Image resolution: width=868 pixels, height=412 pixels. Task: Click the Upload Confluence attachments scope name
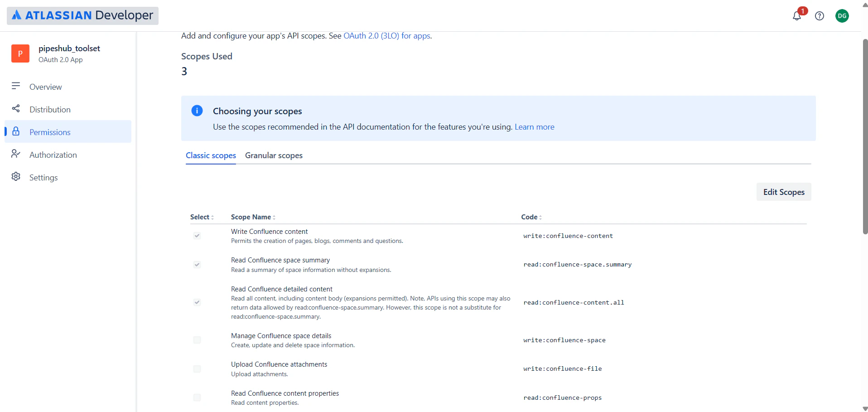(279, 364)
